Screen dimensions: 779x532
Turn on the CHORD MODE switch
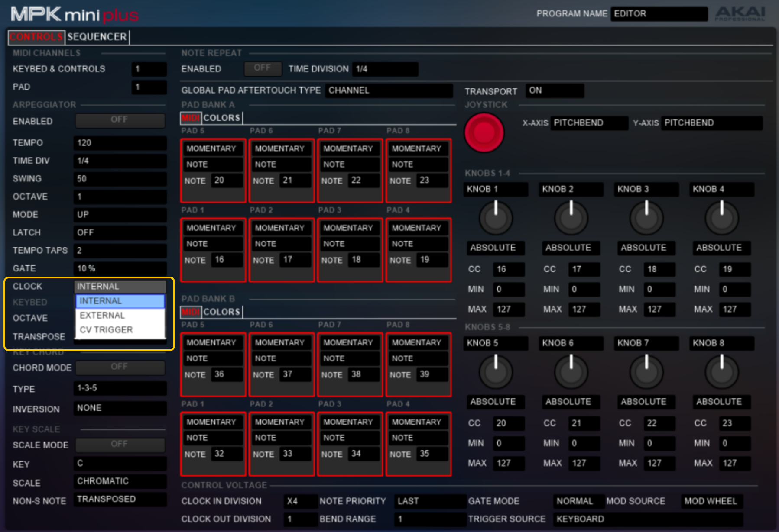[x=120, y=368]
